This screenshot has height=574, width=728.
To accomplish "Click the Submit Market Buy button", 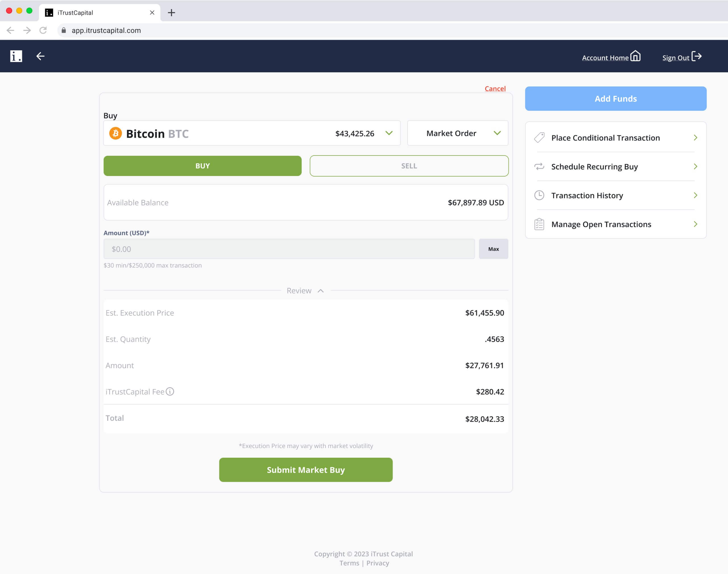I will (x=306, y=470).
